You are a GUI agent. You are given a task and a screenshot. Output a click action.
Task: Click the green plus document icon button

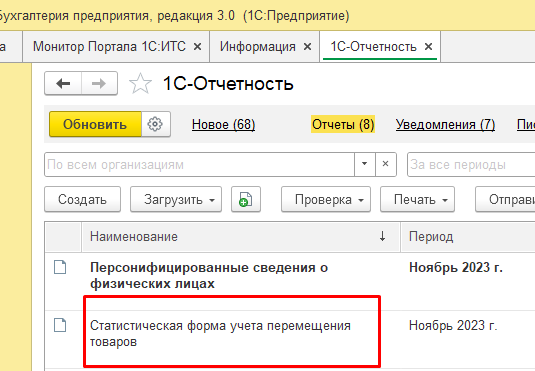click(246, 199)
